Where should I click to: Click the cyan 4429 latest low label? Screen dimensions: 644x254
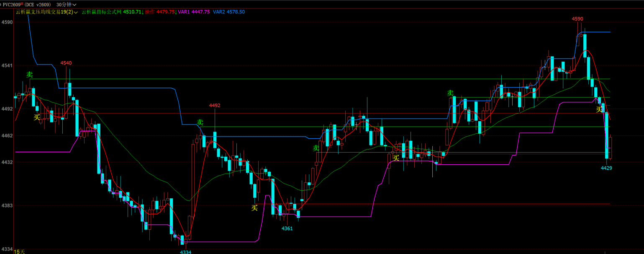[x=606, y=168]
